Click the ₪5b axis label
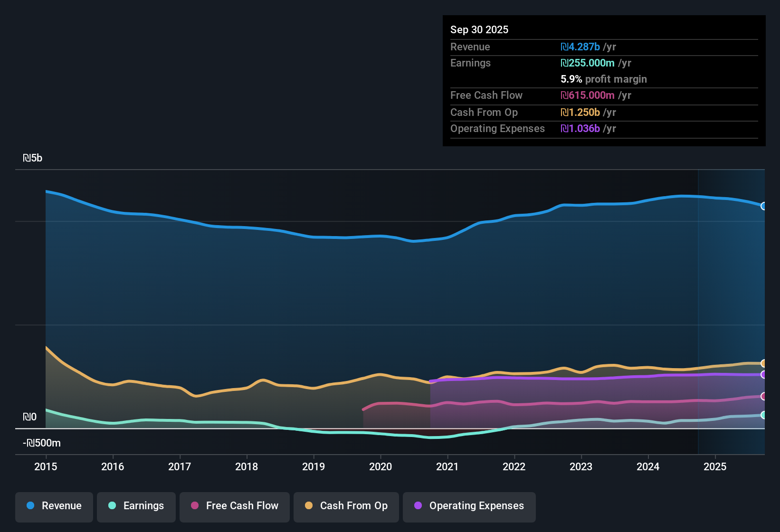 tap(33, 158)
